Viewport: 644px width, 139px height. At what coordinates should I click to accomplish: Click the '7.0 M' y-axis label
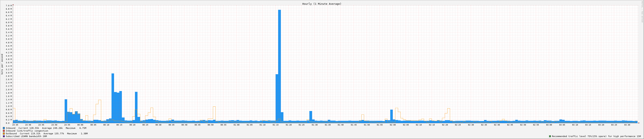[x=9, y=5]
